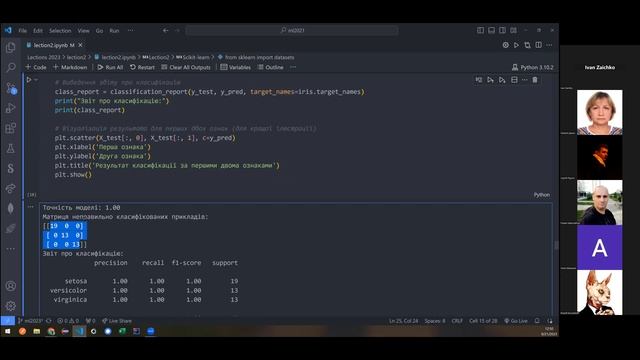
Task: Delete the cell with trash icon
Action: (x=535, y=80)
